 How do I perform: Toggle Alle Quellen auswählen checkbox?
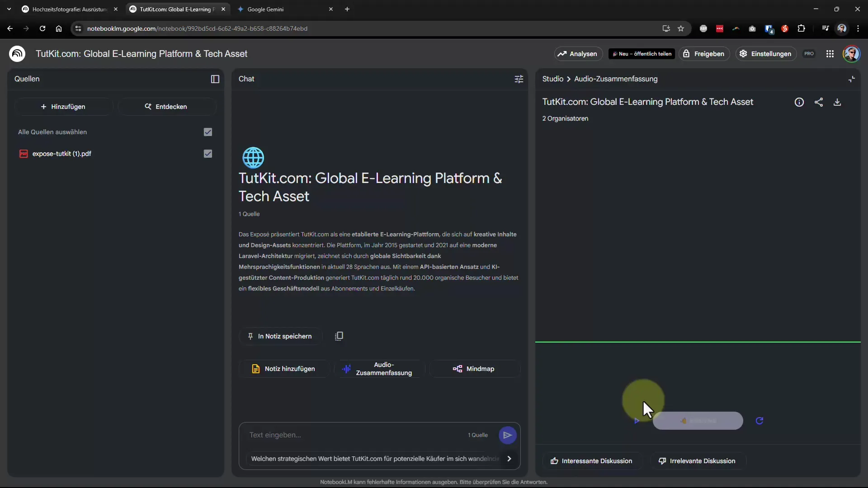208,132
